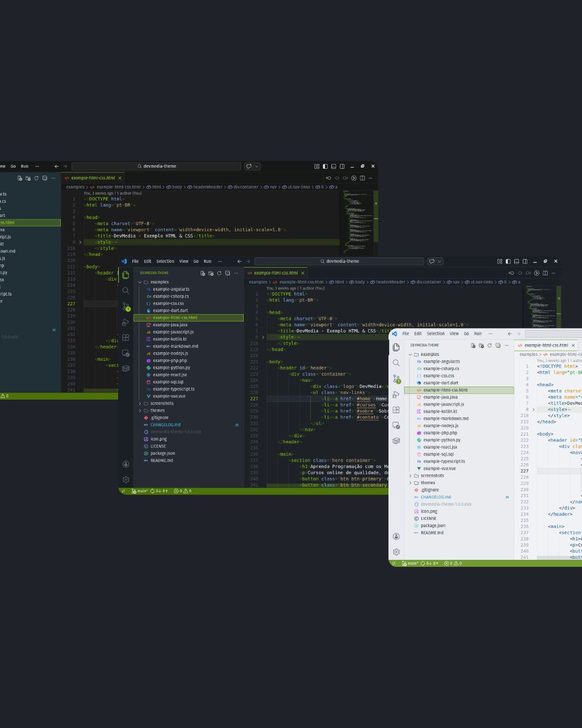
Task: Open the Manage settings gear icon
Action: (x=126, y=479)
